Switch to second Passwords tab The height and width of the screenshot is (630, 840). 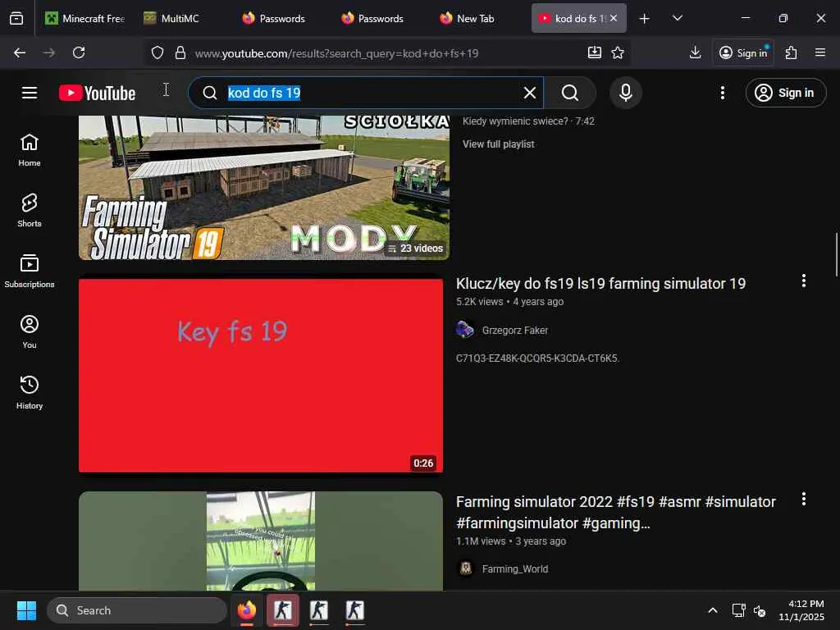380,18
